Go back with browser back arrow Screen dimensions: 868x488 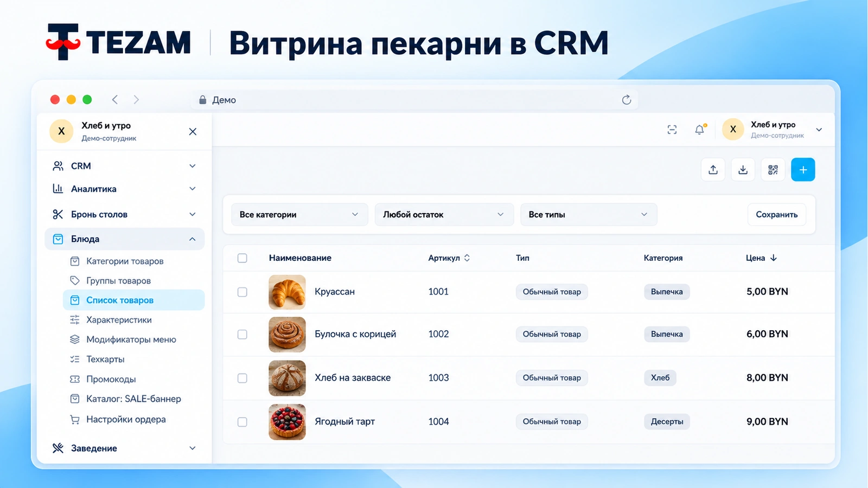click(115, 99)
